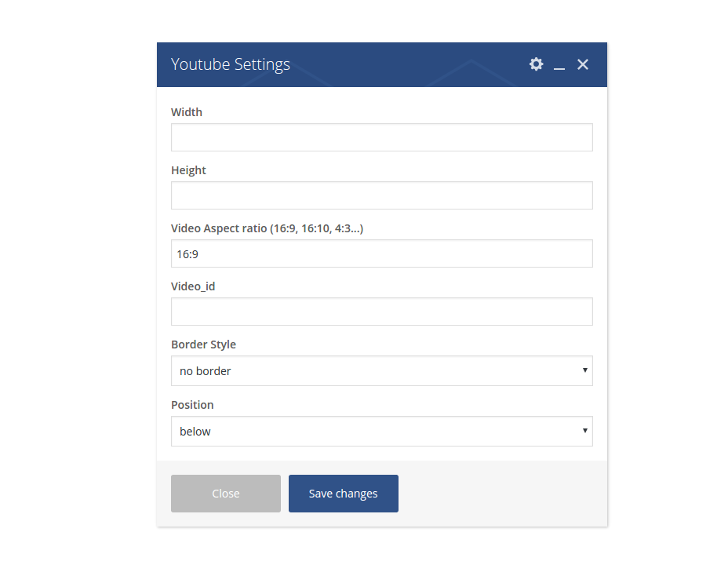Click the Height field label

(x=188, y=170)
